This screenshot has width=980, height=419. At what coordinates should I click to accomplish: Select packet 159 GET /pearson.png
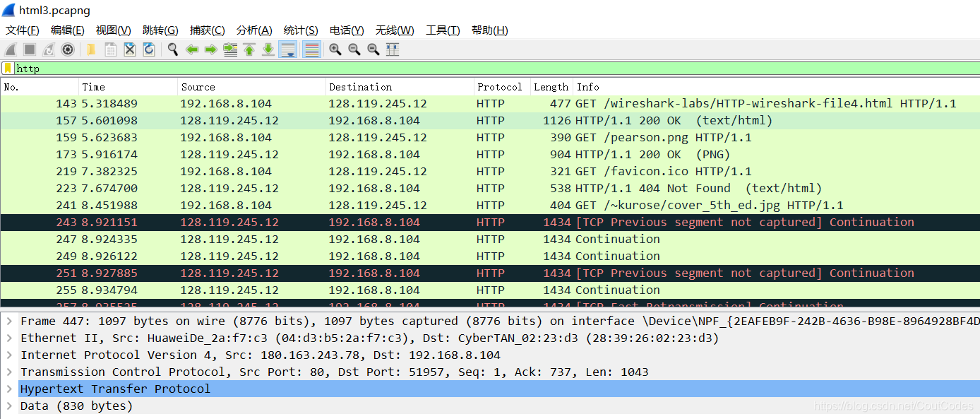(x=490, y=137)
